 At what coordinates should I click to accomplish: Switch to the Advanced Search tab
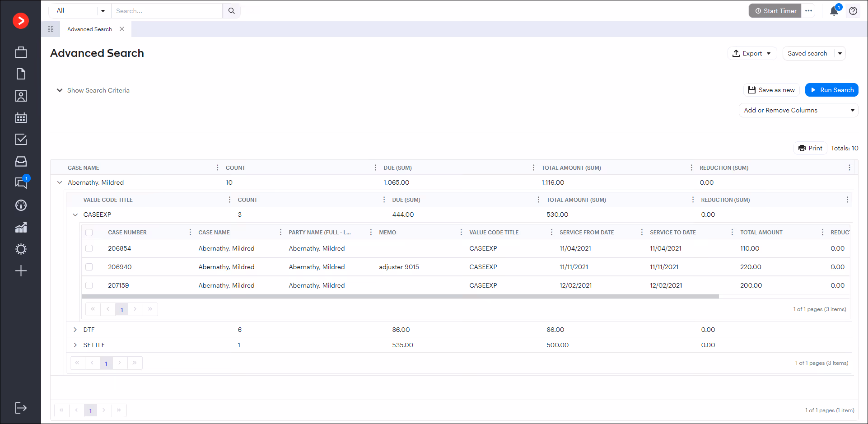(89, 29)
